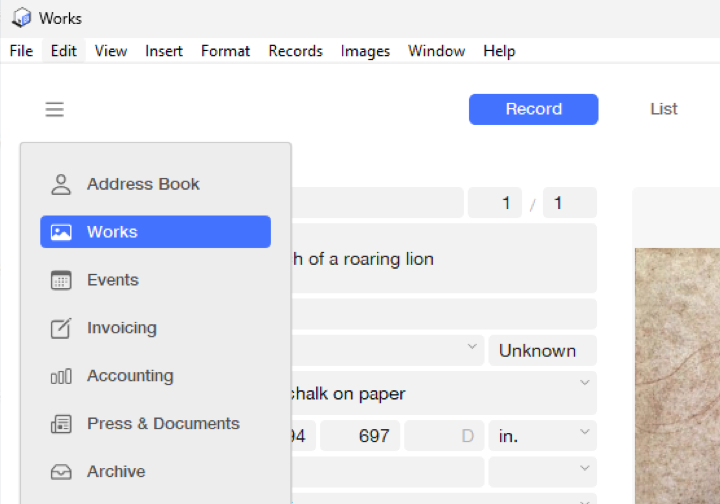This screenshot has width=720, height=504.
Task: Click the empty field below the title
Action: click(x=444, y=314)
